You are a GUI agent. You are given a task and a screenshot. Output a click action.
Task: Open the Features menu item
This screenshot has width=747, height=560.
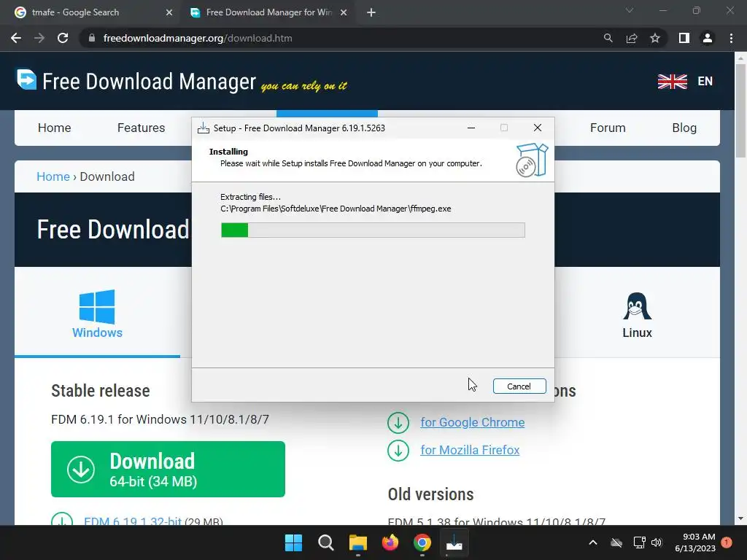click(141, 128)
